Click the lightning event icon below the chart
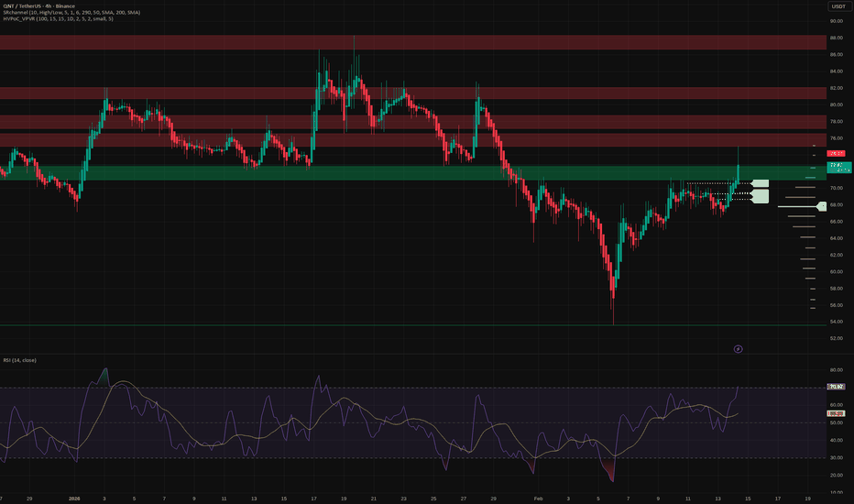Image resolution: width=854 pixels, height=504 pixels. pyautogui.click(x=738, y=349)
